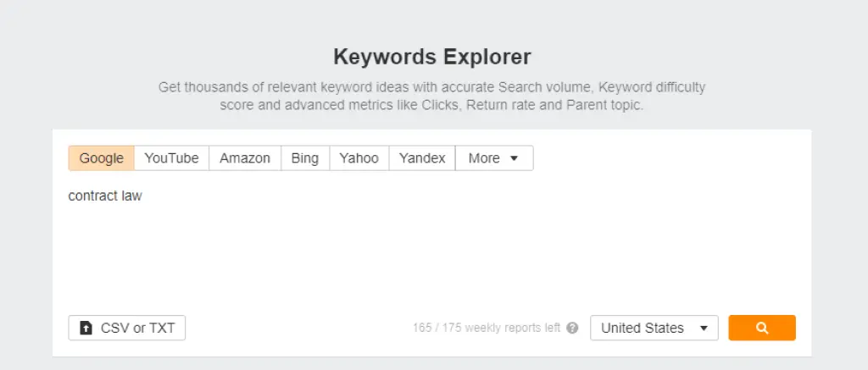
Task: Choose the Yahoo search engine tab
Action: click(359, 158)
